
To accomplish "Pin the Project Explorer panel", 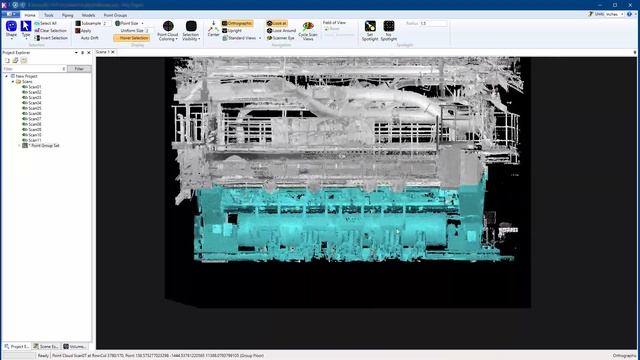I will coord(82,53).
